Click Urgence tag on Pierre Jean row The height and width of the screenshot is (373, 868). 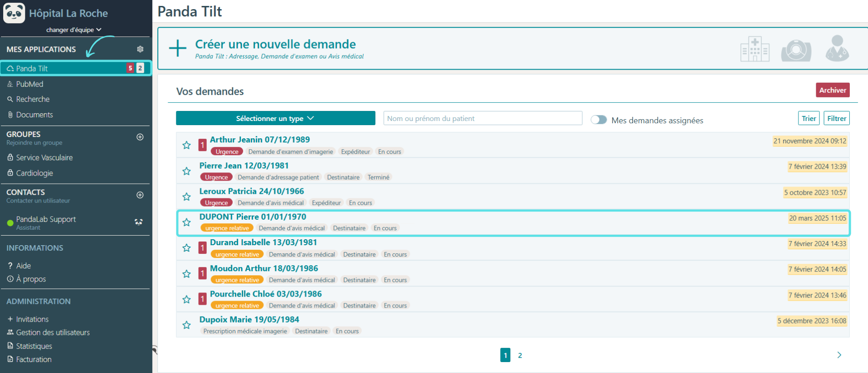(x=216, y=177)
